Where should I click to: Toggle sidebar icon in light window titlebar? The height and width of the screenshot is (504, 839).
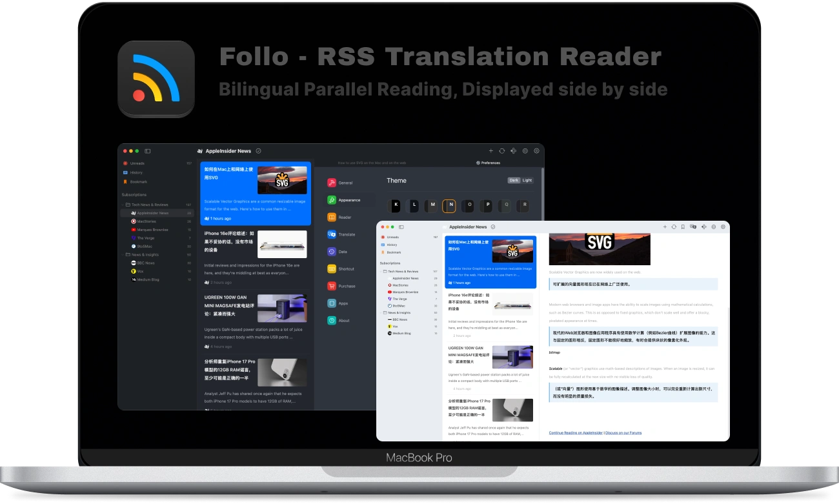401,227
